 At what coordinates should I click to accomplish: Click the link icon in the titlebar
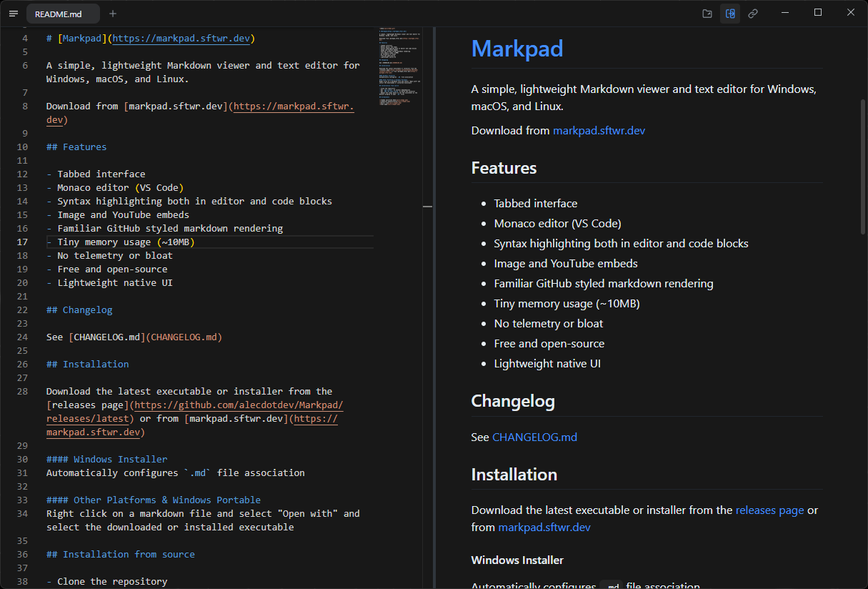(753, 13)
